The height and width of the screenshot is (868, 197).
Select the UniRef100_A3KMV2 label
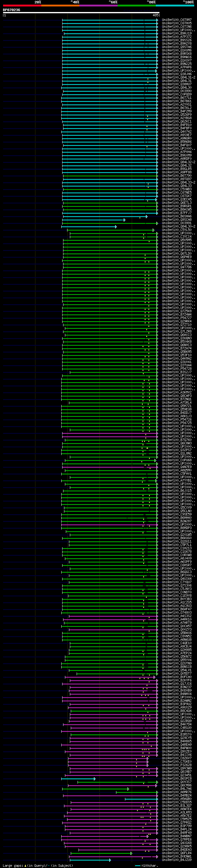(x=176, y=393)
